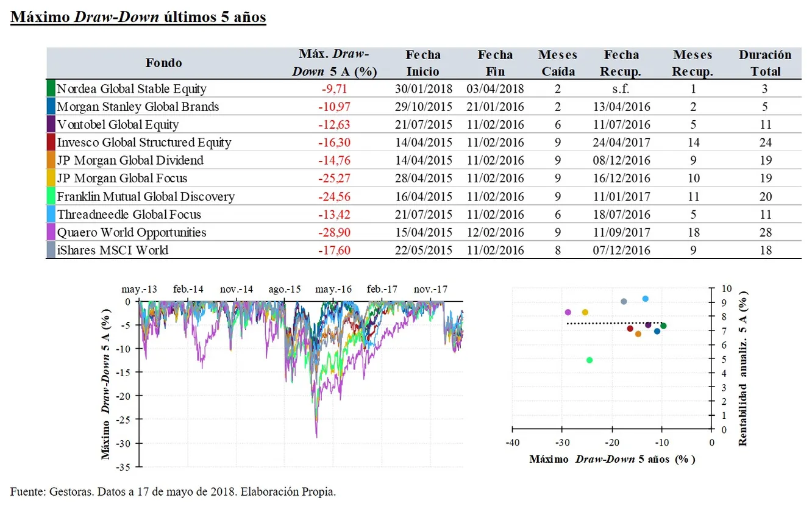
Task: Select the 'Franklin Mutual Global Discovery' fund name
Action: tap(146, 197)
